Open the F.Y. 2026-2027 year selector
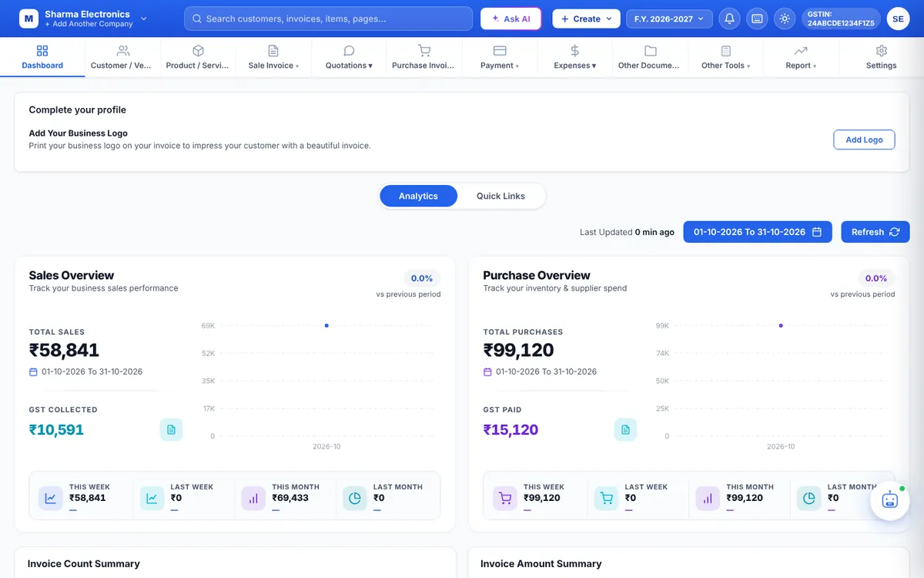The height and width of the screenshot is (578, 924). pos(669,18)
